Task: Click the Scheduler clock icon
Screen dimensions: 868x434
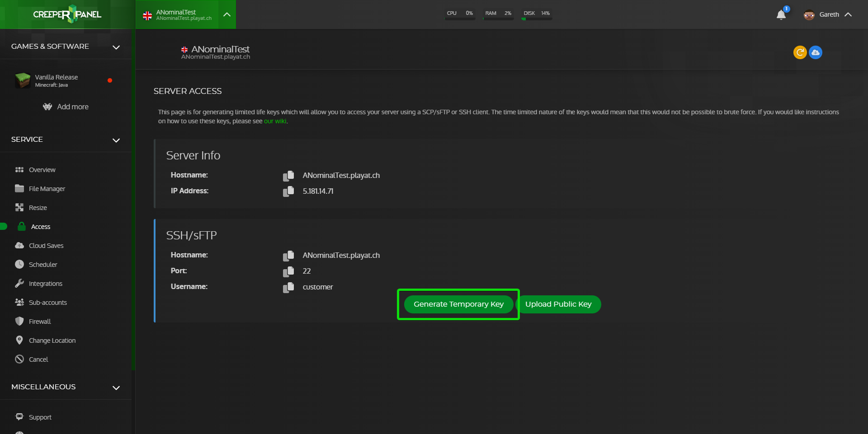Action: (x=19, y=264)
